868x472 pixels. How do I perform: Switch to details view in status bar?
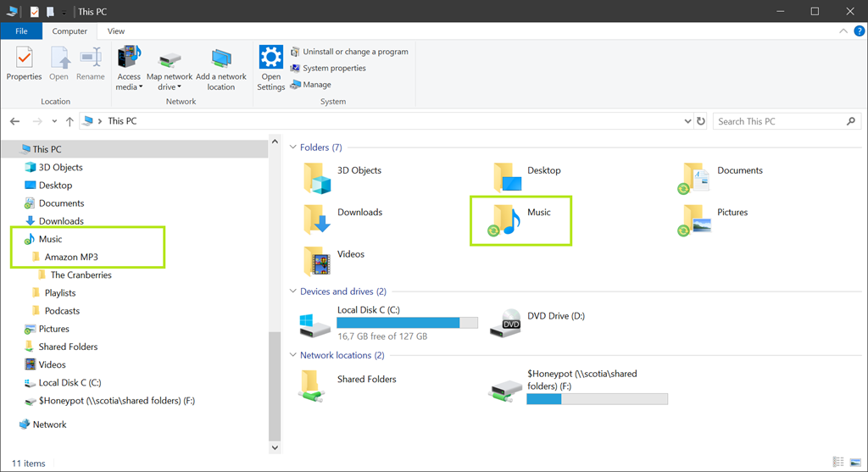838,463
